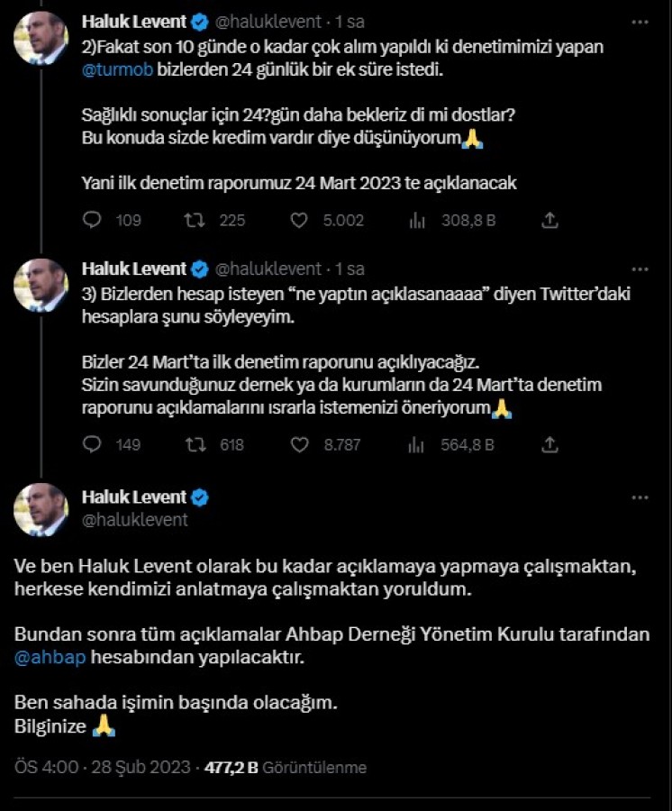Like the tweet with 5.002 likes
The width and height of the screenshot is (672, 811).
point(300,220)
